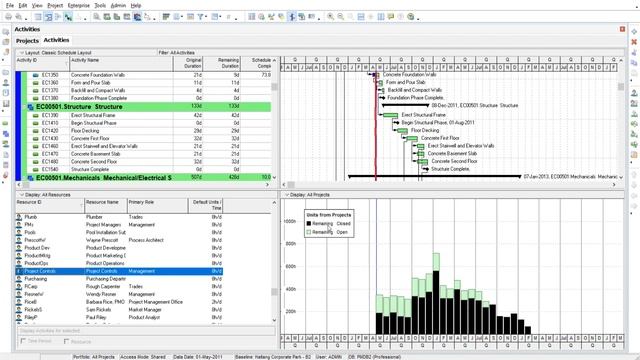Click the resource list vertical scrollbar thumb
Image resolution: width=640 pixels, height=360 pixels.
(x=274, y=292)
